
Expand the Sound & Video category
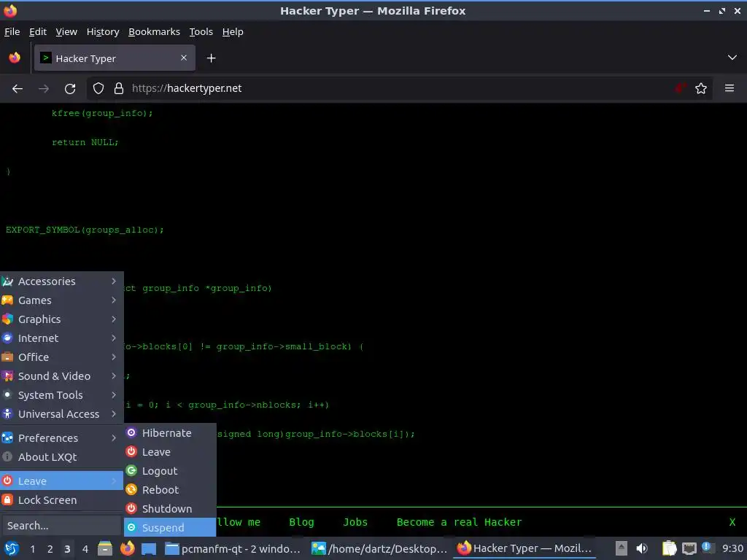click(x=61, y=376)
